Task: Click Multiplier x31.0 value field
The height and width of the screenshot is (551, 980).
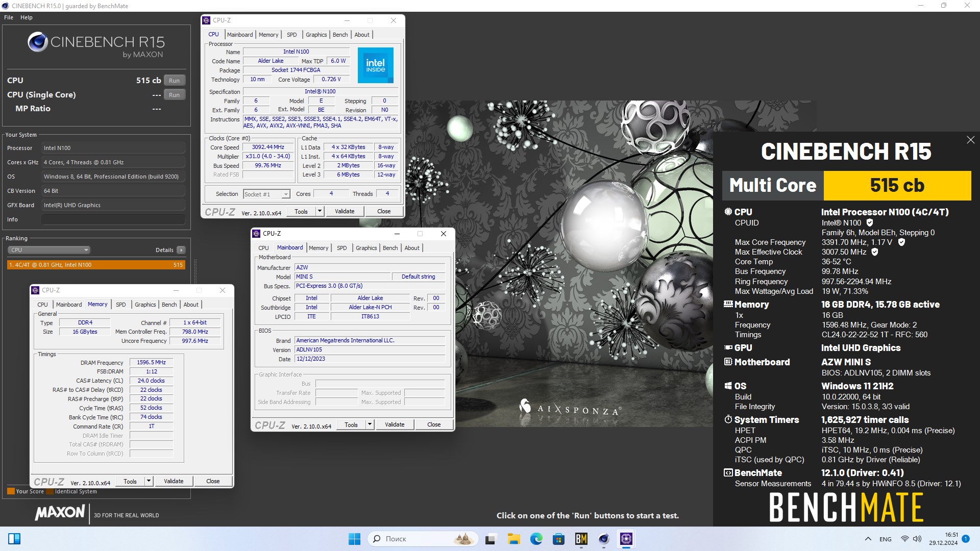Action: click(268, 157)
